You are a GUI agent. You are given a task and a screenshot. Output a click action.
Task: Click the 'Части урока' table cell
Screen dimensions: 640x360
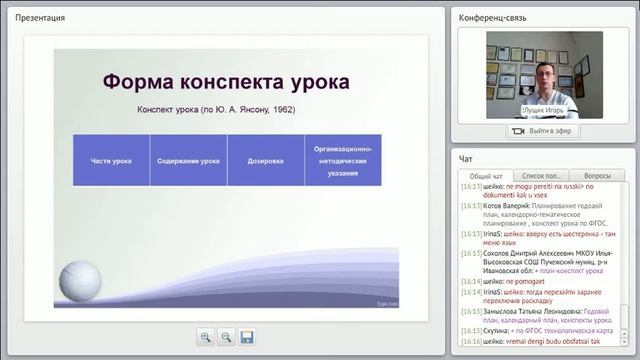click(x=111, y=160)
